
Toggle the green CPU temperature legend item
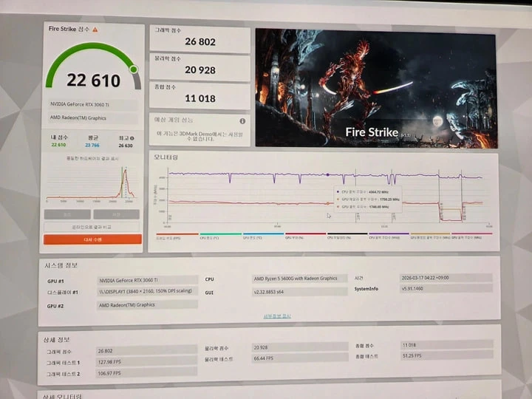(220, 236)
